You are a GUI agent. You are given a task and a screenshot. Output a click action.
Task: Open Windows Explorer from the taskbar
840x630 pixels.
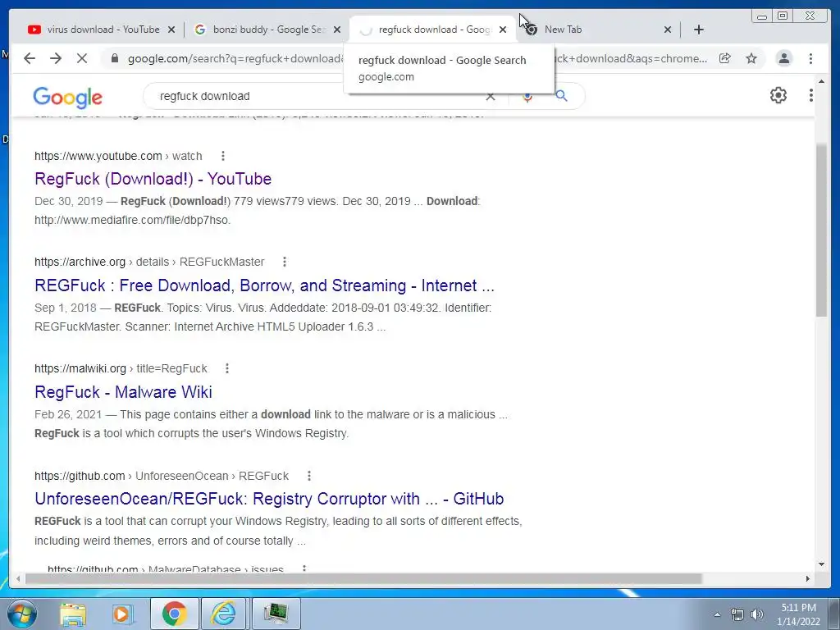click(73, 614)
